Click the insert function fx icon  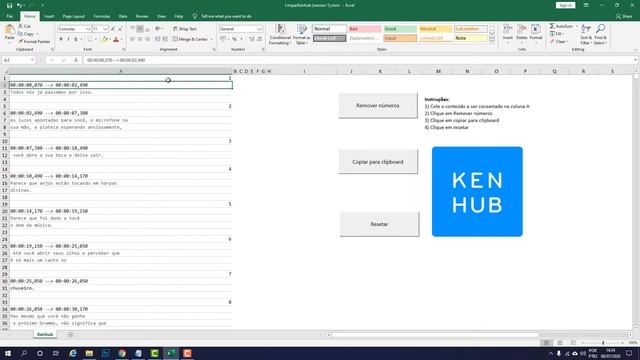[76, 60]
